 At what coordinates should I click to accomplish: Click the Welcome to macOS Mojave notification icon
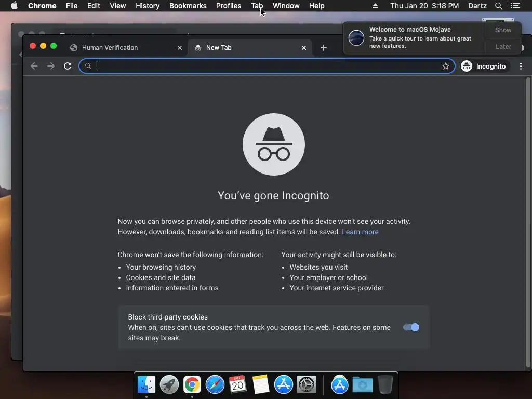pos(356,37)
